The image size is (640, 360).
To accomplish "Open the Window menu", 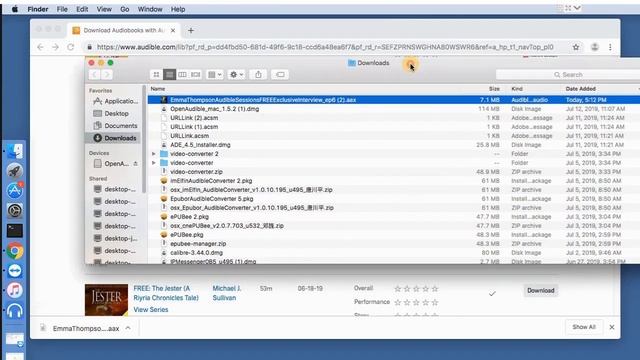I will pyautogui.click(x=150, y=9).
